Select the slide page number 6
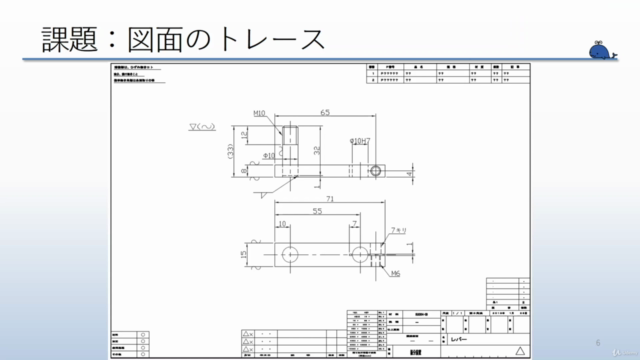 (x=598, y=343)
